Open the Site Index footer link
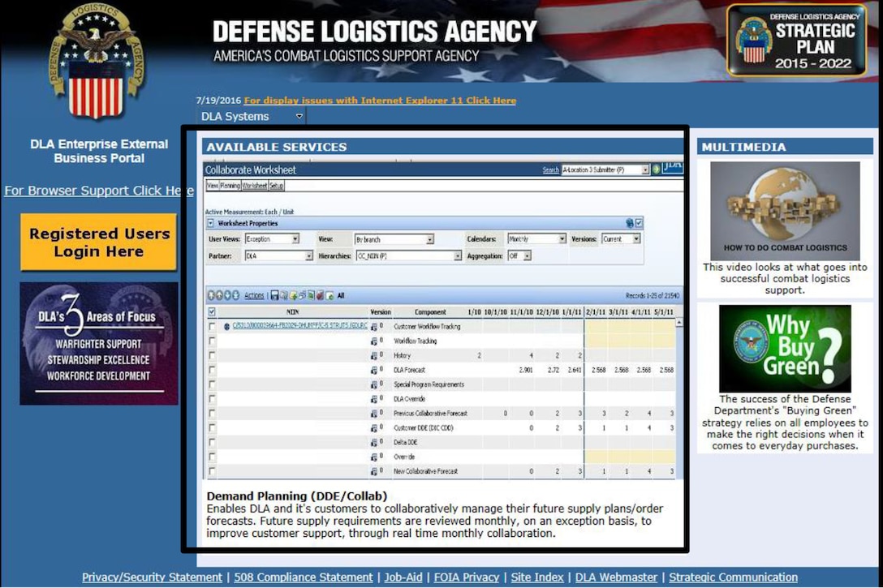Screen dimensions: 883x588 (x=537, y=577)
